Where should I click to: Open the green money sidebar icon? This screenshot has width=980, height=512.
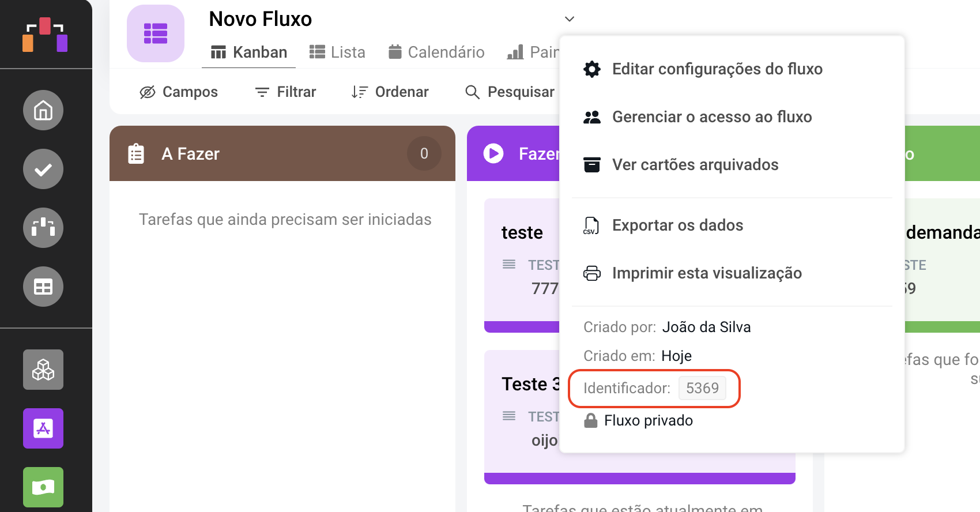(x=43, y=487)
